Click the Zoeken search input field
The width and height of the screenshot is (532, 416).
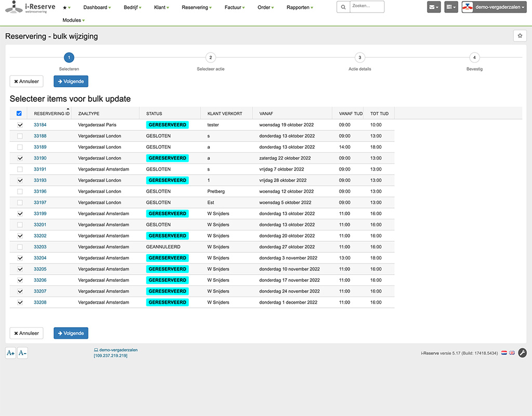(x=367, y=7)
